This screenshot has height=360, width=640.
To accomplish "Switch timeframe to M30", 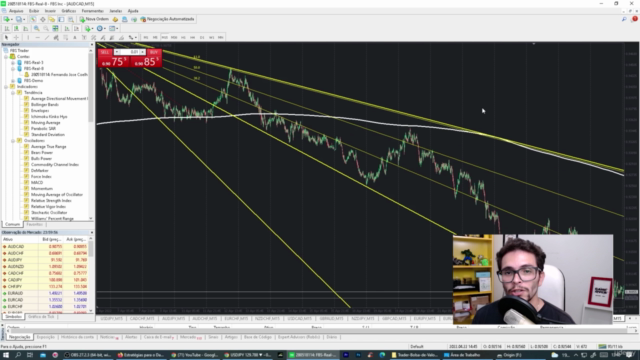I will pyautogui.click(x=174, y=38).
